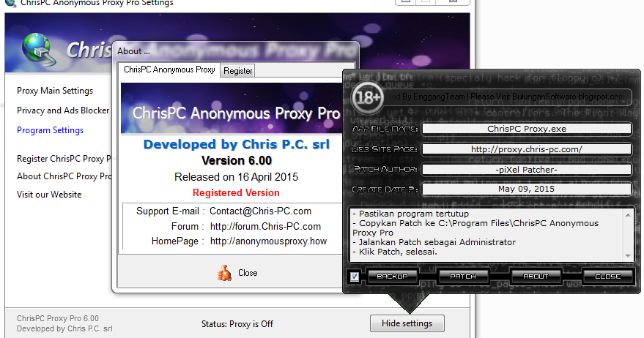This screenshot has width=644, height=338.
Task: Click the Pastikan program tertutup instruction line
Action: 411,214
